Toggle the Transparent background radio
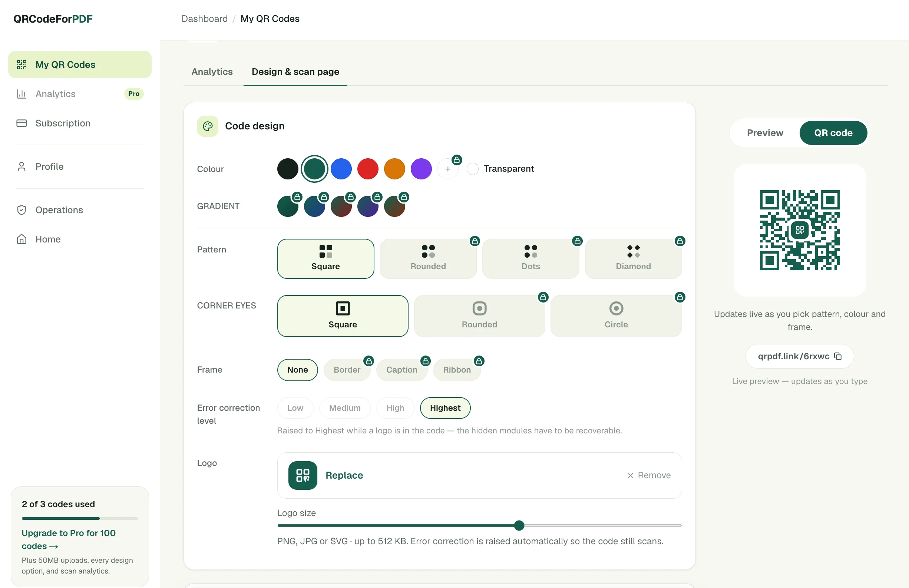The width and height of the screenshot is (909, 588). 472,169
